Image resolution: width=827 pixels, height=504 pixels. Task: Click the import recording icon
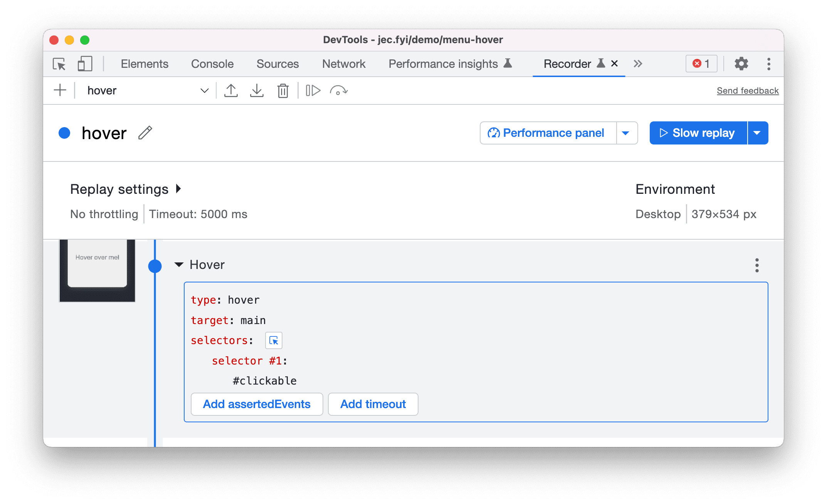pos(256,90)
